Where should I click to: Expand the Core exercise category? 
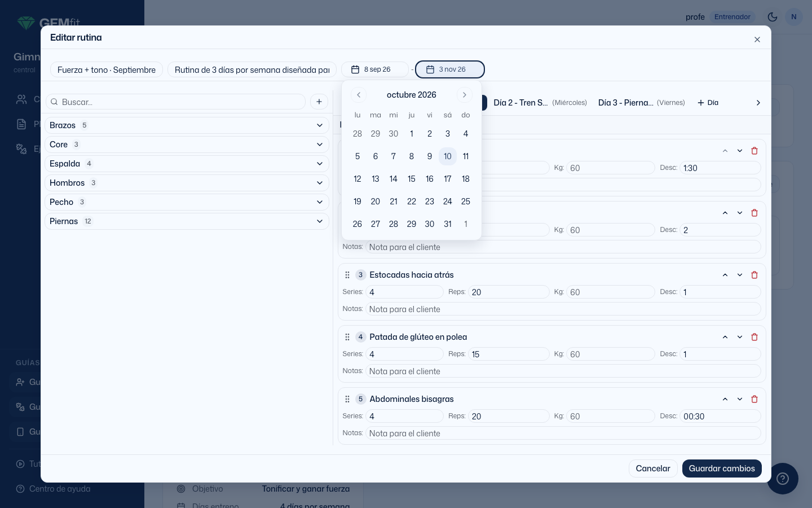coord(187,144)
